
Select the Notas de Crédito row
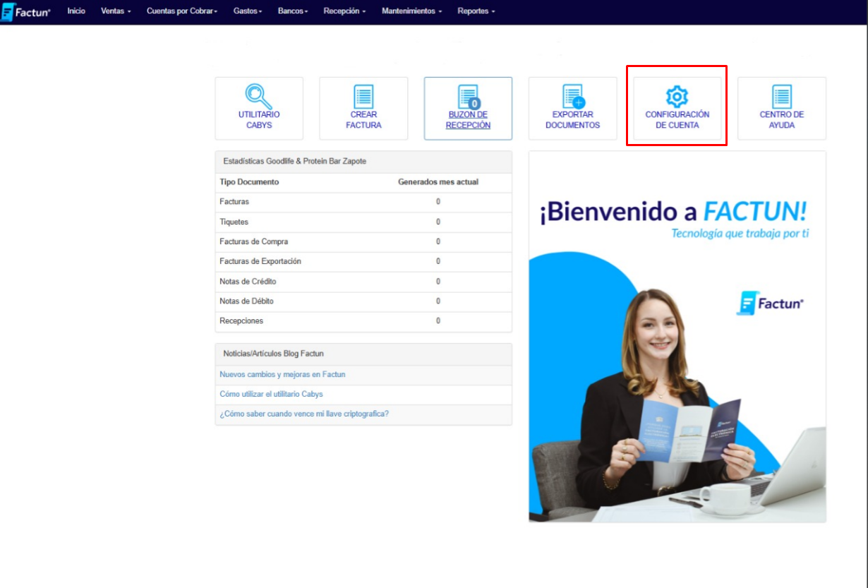(x=363, y=282)
